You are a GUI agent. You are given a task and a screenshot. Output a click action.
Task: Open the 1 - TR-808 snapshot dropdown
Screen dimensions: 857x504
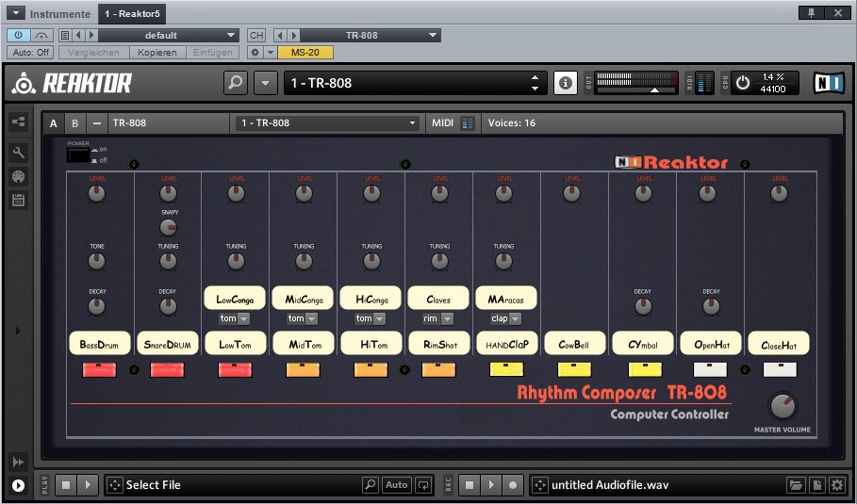coord(328,123)
